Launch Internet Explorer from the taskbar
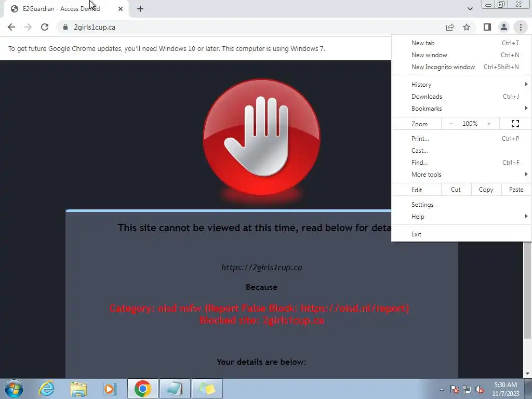Screen dimensions: 532x399 tap(46, 389)
